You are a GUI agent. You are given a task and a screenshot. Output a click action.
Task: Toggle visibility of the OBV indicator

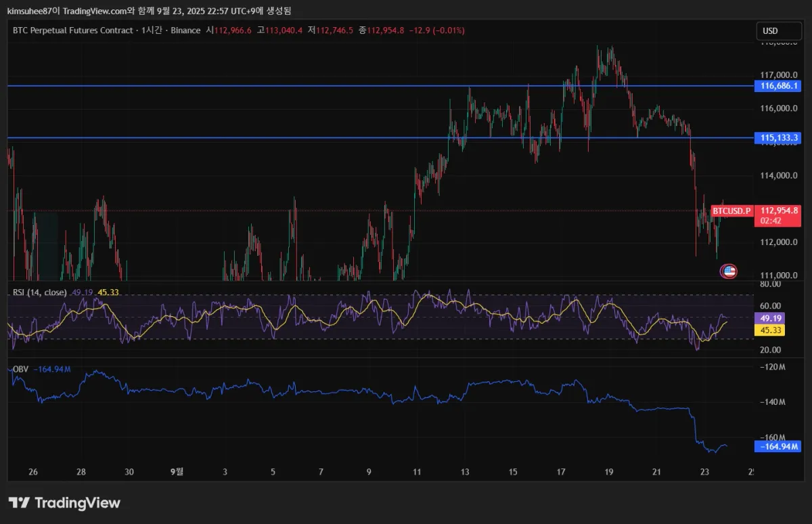pos(20,369)
